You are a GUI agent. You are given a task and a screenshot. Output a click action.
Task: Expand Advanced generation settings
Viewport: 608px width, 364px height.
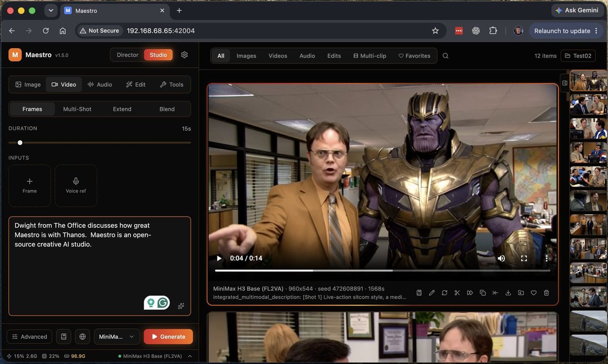tap(29, 337)
